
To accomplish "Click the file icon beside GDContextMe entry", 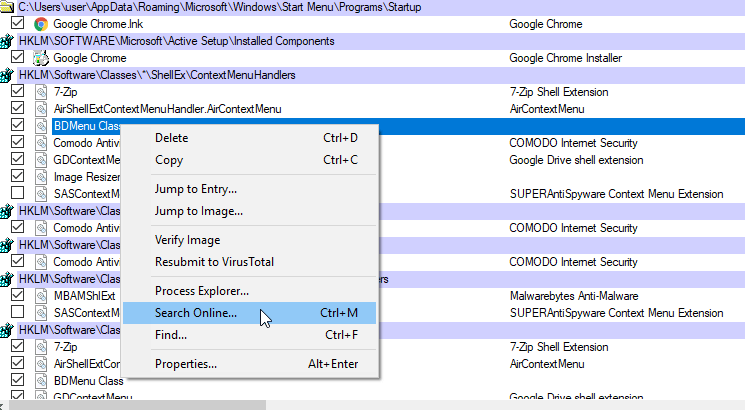I will click(41, 160).
